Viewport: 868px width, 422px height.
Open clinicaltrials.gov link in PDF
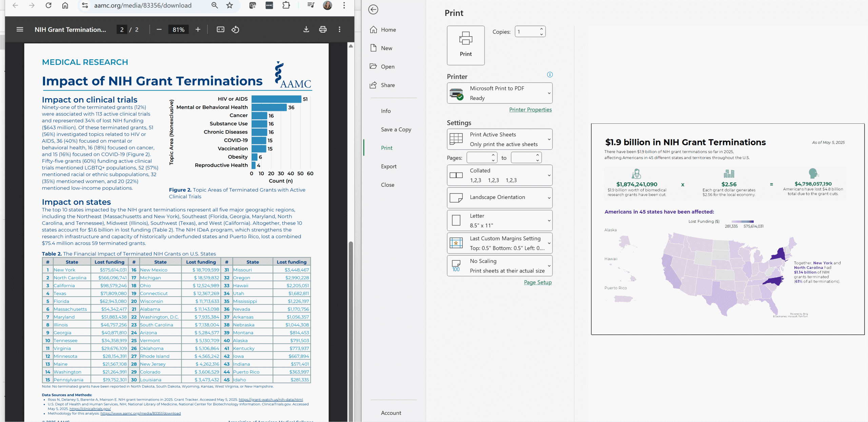pos(90,409)
